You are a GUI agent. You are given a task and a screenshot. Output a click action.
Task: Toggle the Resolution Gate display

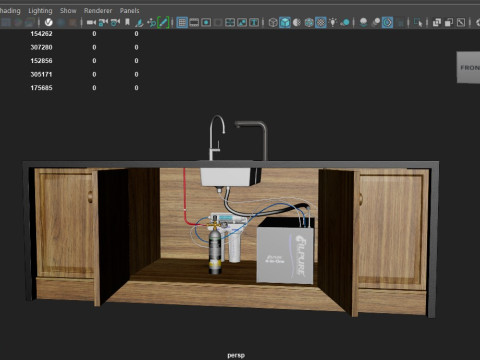coord(206,22)
